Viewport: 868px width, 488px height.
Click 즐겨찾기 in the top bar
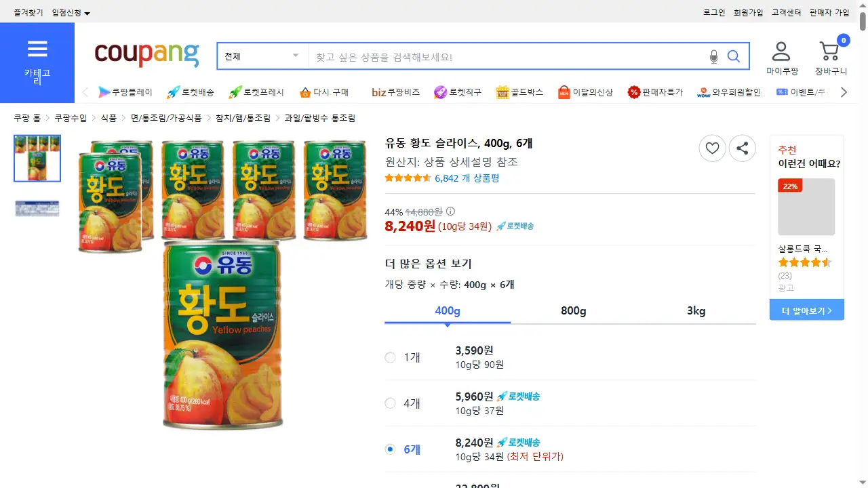(28, 13)
